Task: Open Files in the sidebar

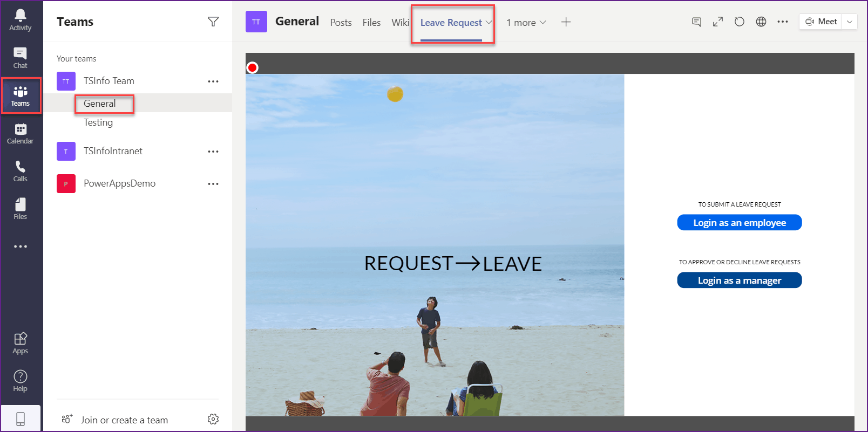Action: pyautogui.click(x=21, y=209)
